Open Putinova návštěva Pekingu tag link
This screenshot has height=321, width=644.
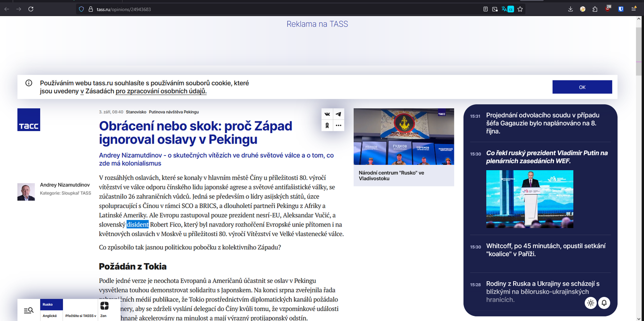click(174, 112)
